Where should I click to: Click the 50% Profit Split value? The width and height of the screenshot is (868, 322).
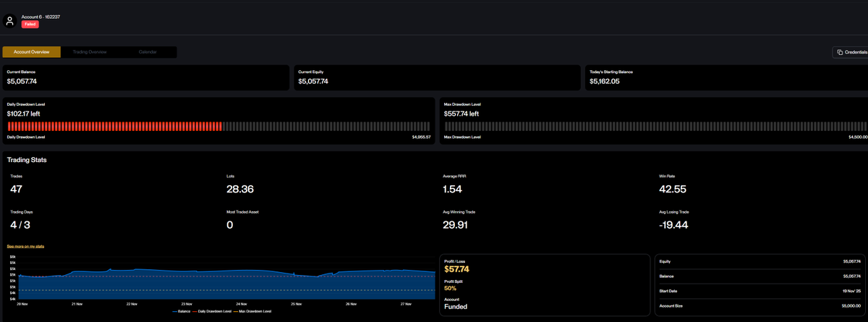(451, 288)
